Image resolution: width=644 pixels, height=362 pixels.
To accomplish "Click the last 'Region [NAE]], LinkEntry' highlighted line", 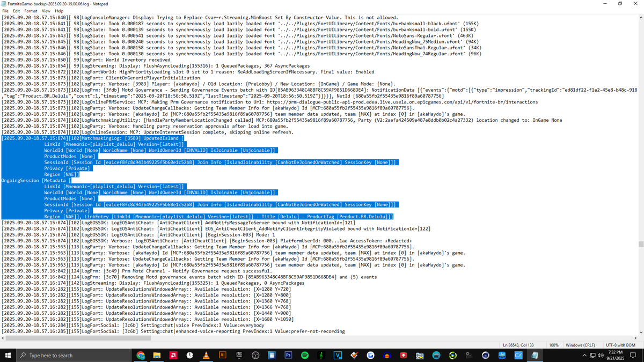I will point(219,217).
